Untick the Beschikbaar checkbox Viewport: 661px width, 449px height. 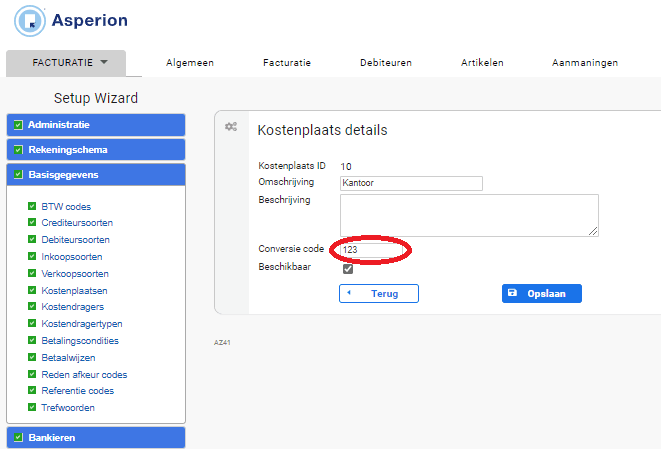point(348,269)
